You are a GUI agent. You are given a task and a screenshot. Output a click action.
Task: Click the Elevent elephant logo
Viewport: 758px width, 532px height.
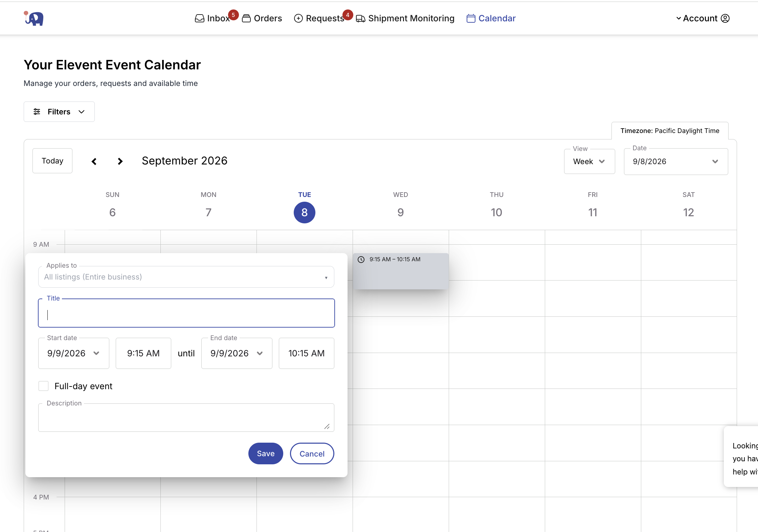(34, 18)
